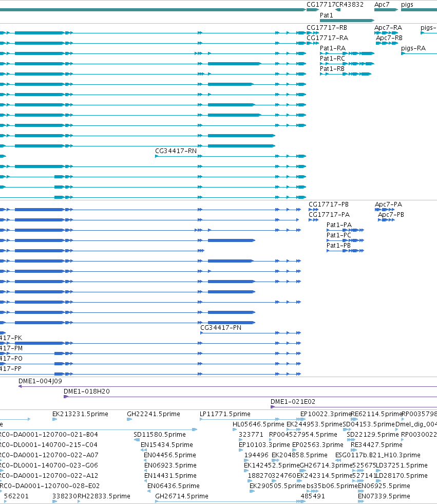This screenshot has width=437, height=504.
Task: Open EST EN15434.5prime label
Action: click(x=167, y=445)
